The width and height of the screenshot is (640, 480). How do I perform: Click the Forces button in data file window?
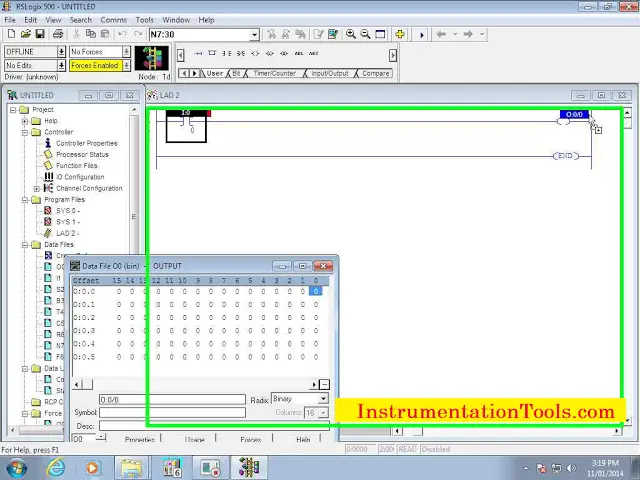point(251,439)
